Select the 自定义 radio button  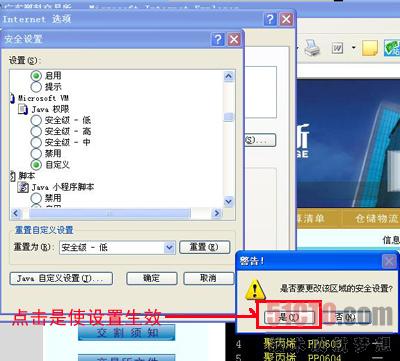coord(36,165)
